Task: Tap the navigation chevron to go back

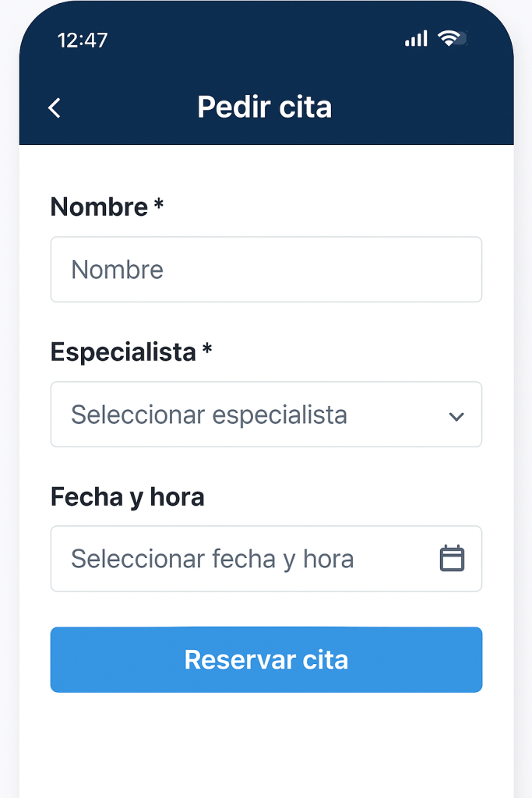Action: [54, 108]
